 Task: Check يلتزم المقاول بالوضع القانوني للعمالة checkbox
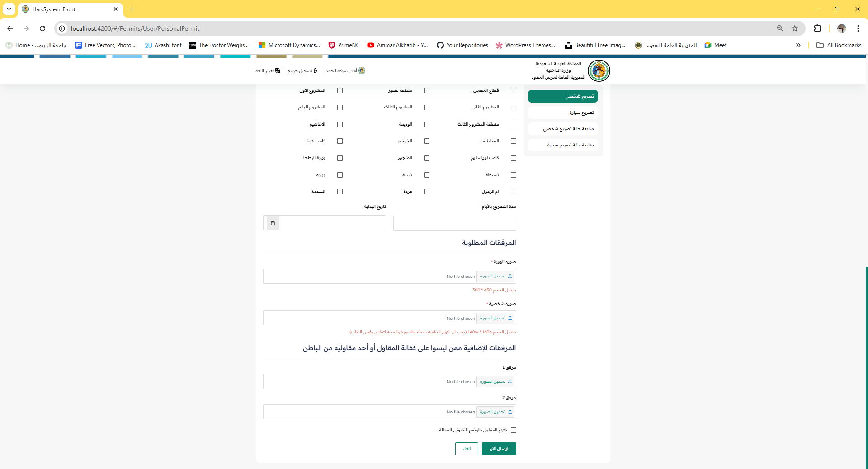(x=514, y=430)
